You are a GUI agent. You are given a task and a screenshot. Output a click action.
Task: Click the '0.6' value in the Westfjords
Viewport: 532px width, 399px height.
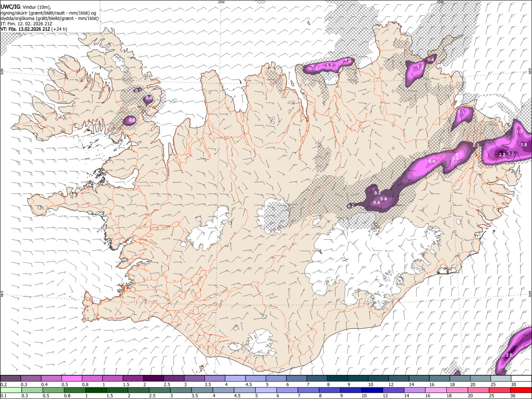point(132,120)
